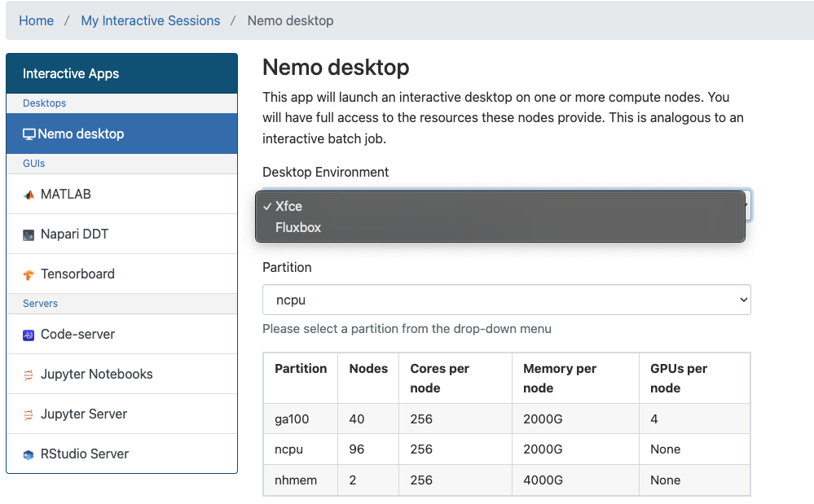This screenshot has width=814, height=504.
Task: Open Jupyter Notebooks from the sidebar
Action: [x=97, y=375]
